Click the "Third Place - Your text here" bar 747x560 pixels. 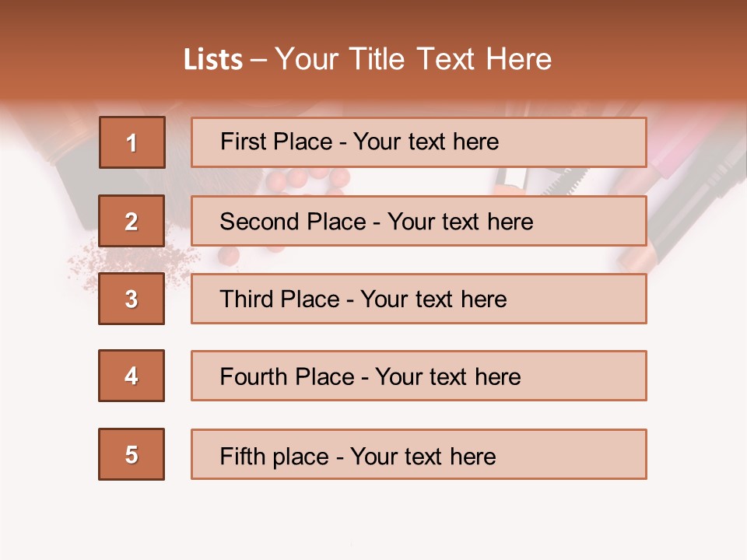(x=419, y=299)
